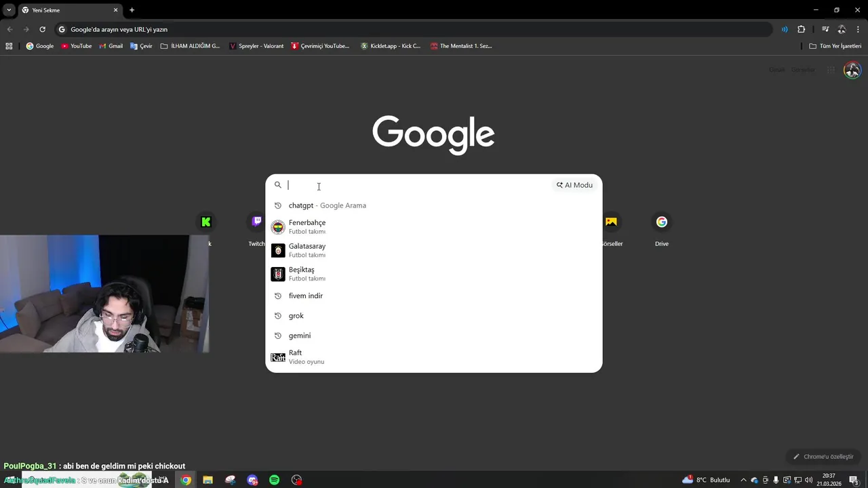
Task: Open the clock showing 20:37
Action: [x=829, y=480]
